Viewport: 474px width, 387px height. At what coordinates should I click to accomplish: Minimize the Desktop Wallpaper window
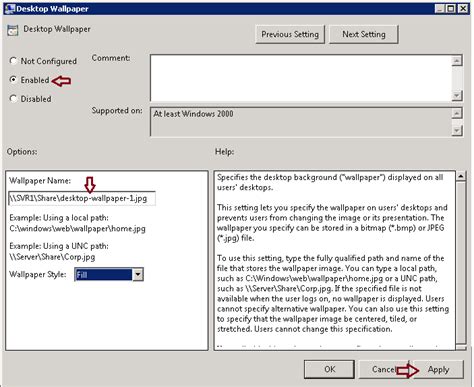tap(440, 9)
